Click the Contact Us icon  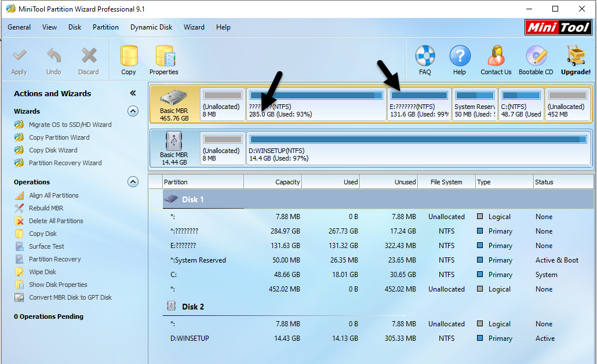tap(496, 56)
